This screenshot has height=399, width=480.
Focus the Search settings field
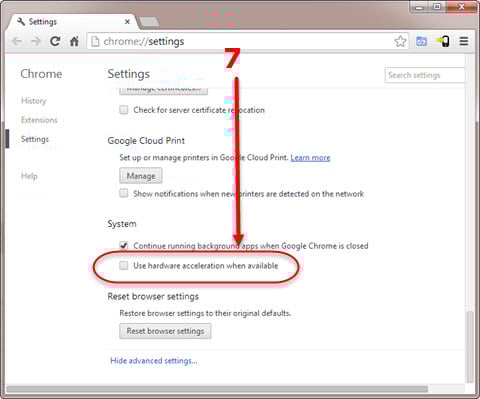[425, 75]
